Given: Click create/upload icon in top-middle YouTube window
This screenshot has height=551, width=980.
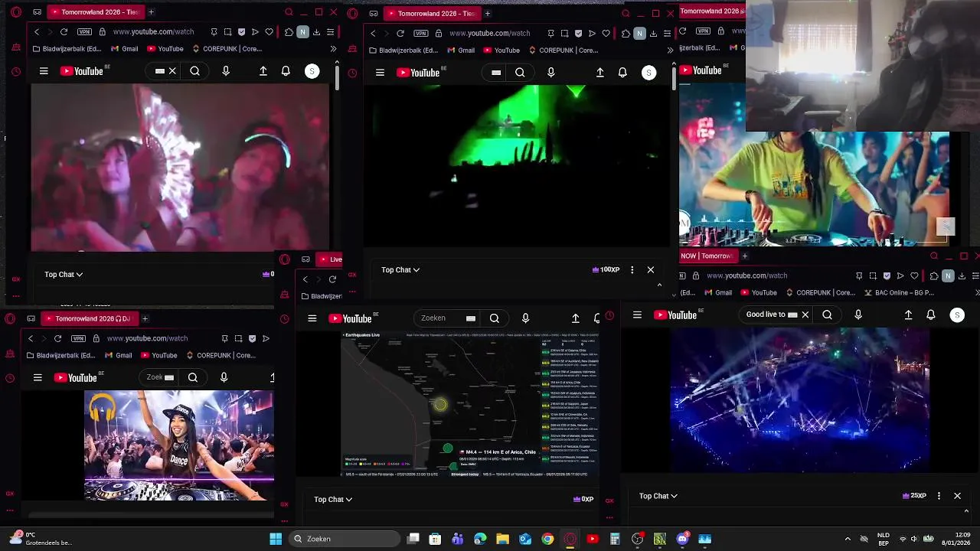Looking at the screenshot, I should [600, 73].
